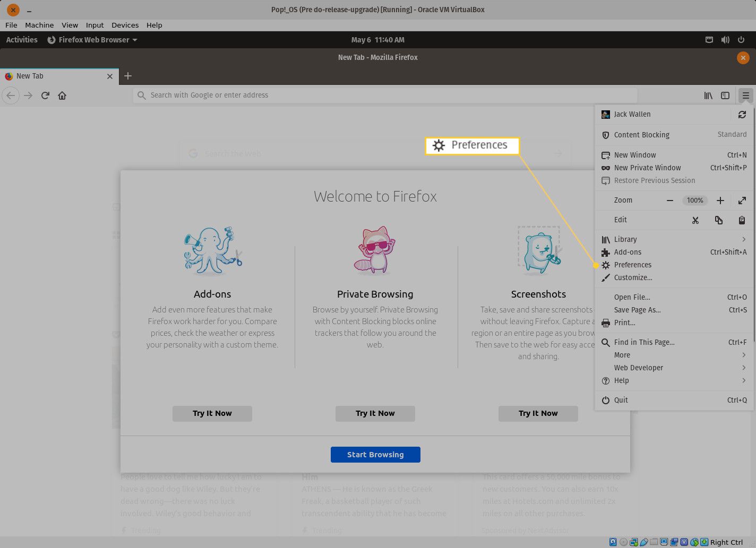Expand the Library submenu
756x548 pixels.
click(x=674, y=239)
